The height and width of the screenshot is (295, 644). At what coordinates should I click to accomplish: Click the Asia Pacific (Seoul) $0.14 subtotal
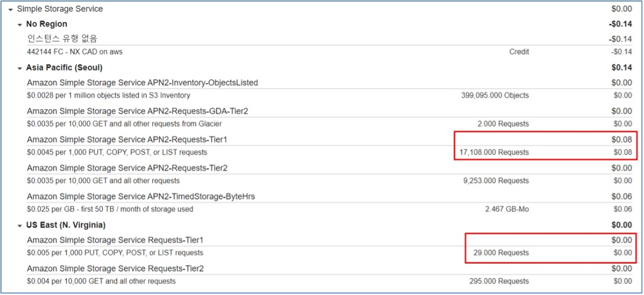click(622, 68)
